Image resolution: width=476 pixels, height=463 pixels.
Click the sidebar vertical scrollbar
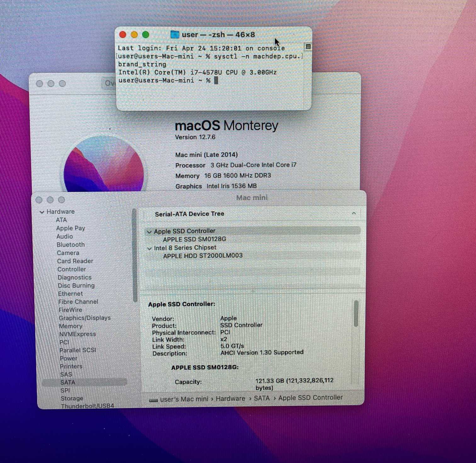click(135, 255)
